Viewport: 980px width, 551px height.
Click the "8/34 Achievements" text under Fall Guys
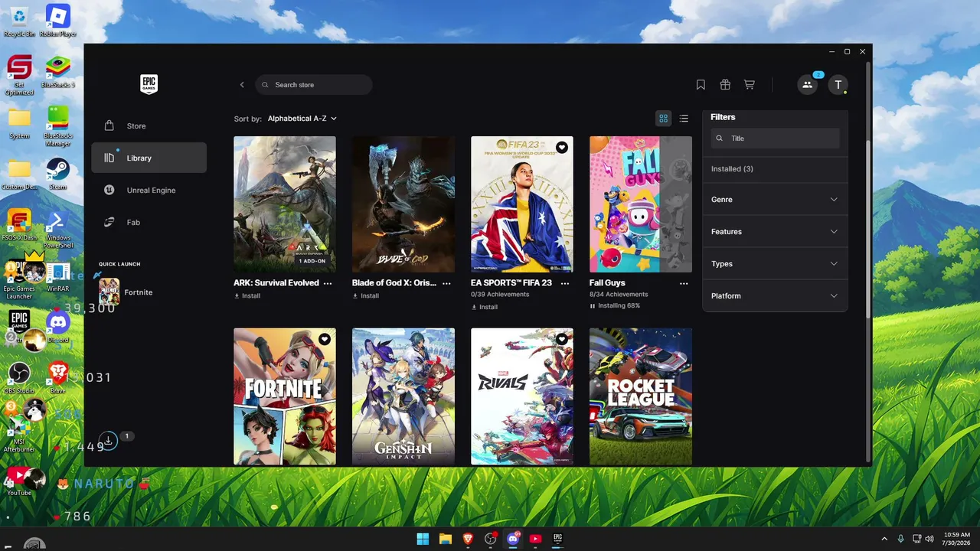[x=619, y=295]
